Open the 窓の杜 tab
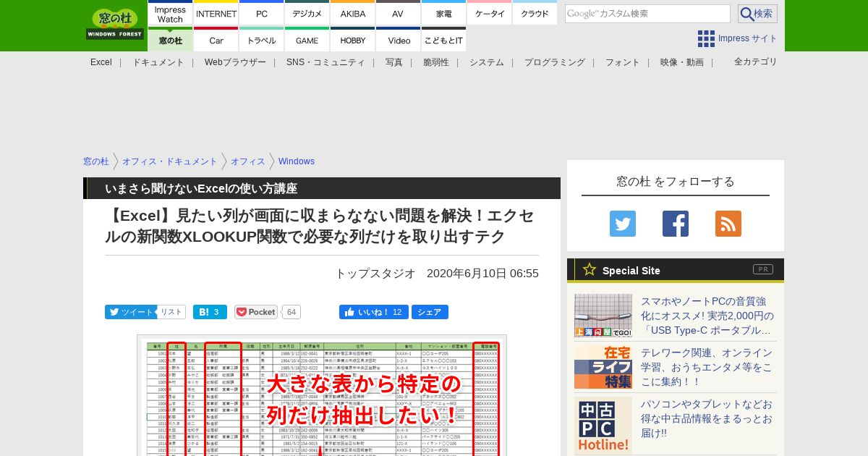The height and width of the screenshot is (456, 868). tap(171, 40)
